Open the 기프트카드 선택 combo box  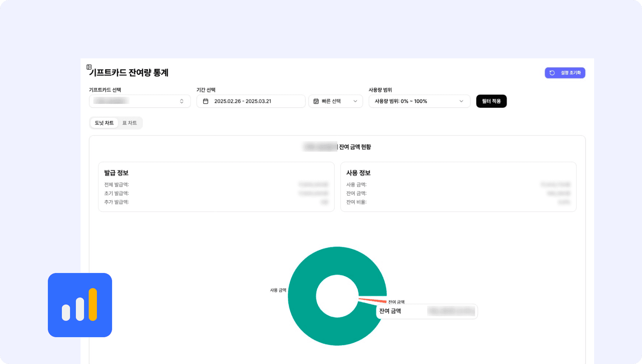139,101
